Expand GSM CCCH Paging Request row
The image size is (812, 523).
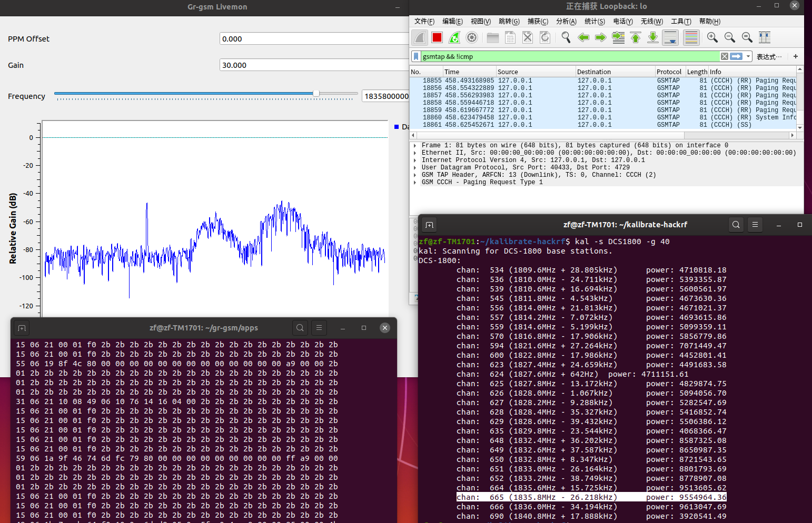coord(415,183)
